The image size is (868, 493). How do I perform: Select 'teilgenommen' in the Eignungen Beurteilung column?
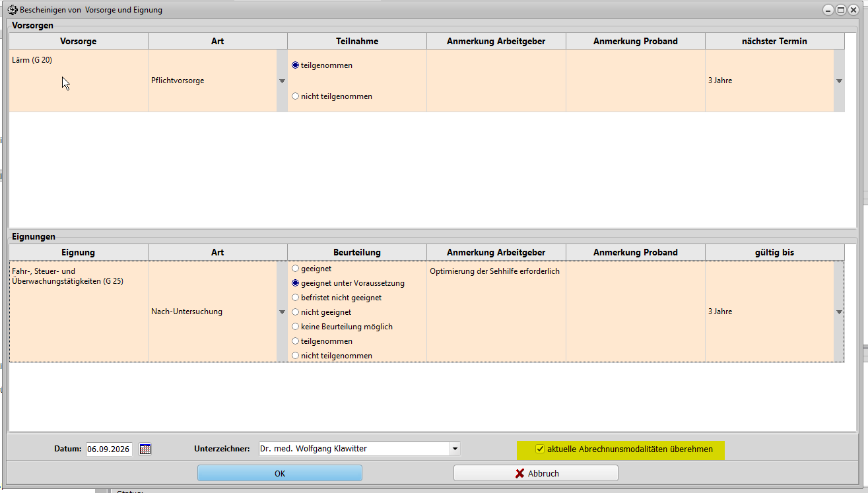[296, 341]
